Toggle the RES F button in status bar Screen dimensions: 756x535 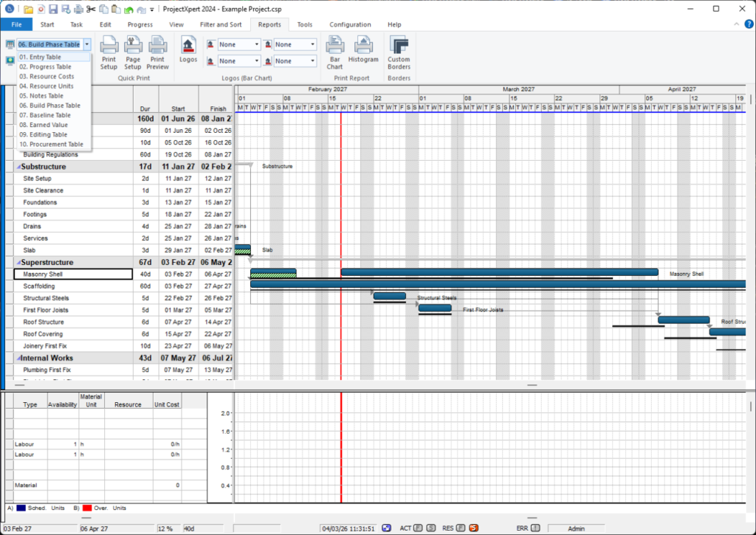(461, 528)
